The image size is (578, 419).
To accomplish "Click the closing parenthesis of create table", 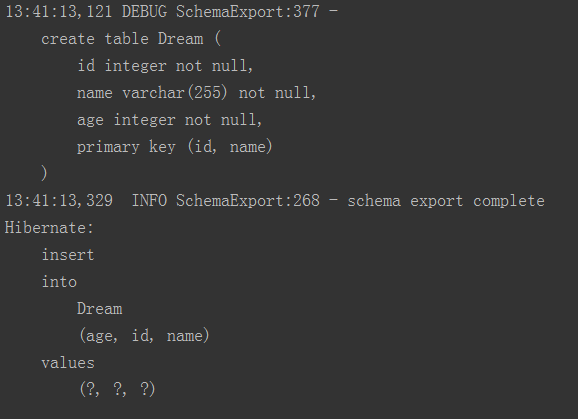I will (x=44, y=173).
